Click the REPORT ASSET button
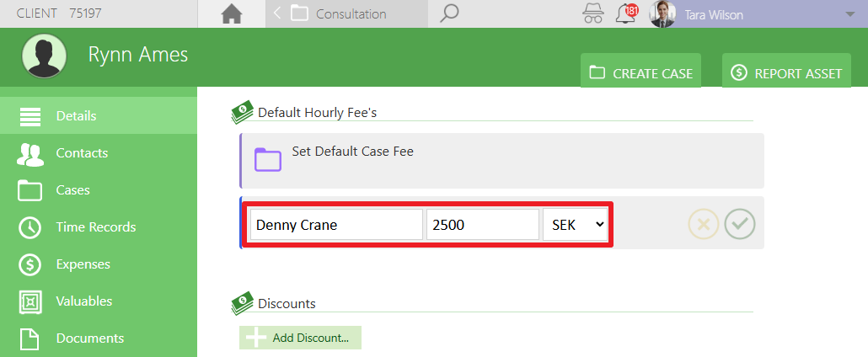The image size is (868, 357). [x=786, y=73]
